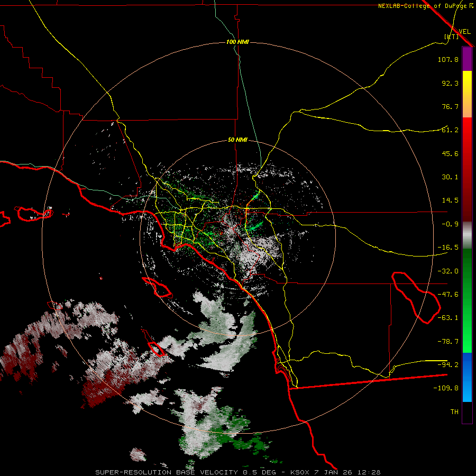Pick the purple segment of the color bar

(467, 59)
